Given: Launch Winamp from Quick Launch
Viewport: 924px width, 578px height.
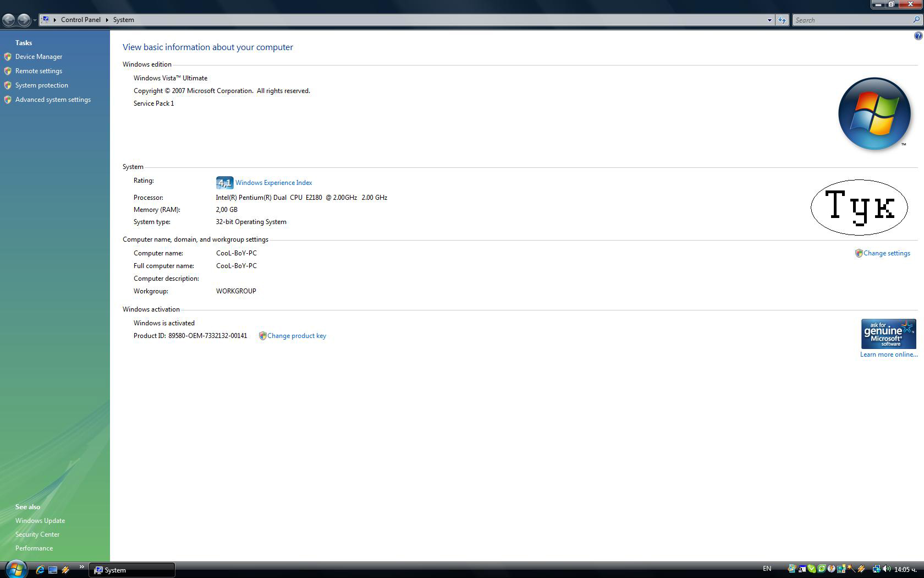Looking at the screenshot, I should click(65, 570).
